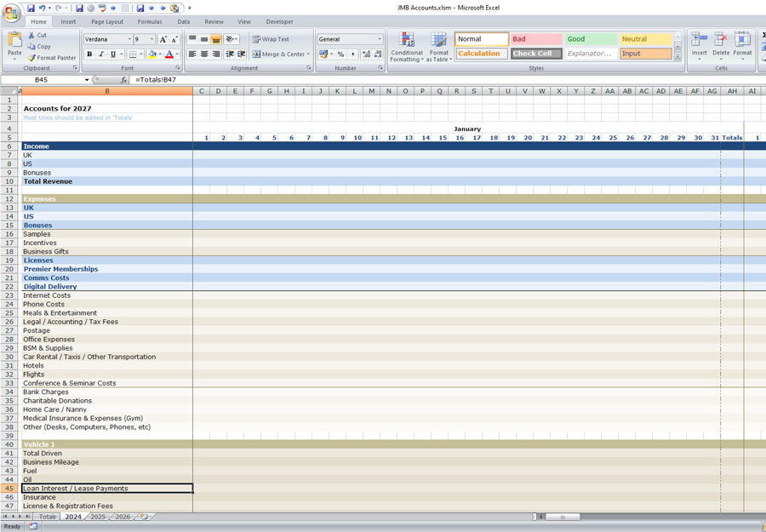Open Fill Color dropdown arrow

tap(160, 54)
